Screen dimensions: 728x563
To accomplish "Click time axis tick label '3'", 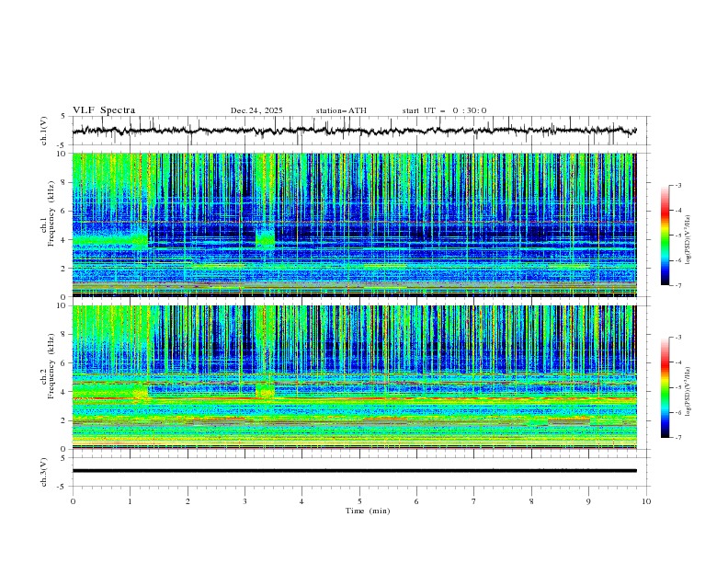I will [245, 501].
